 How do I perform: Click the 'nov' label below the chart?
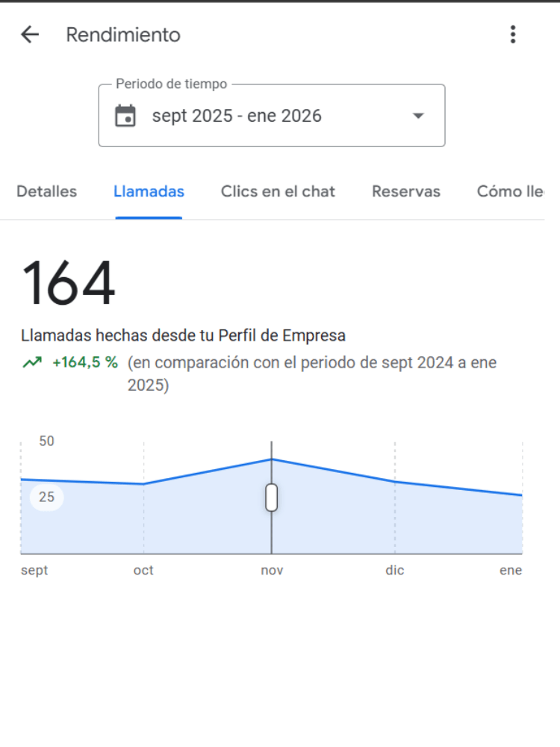point(272,571)
